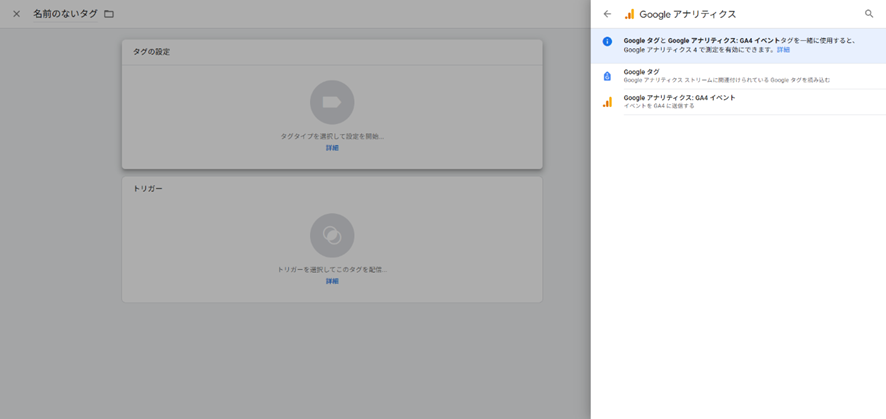The width and height of the screenshot is (886, 419).
Task: Click the text タグタイプを選択して設定を開始...
Action: pyautogui.click(x=332, y=137)
